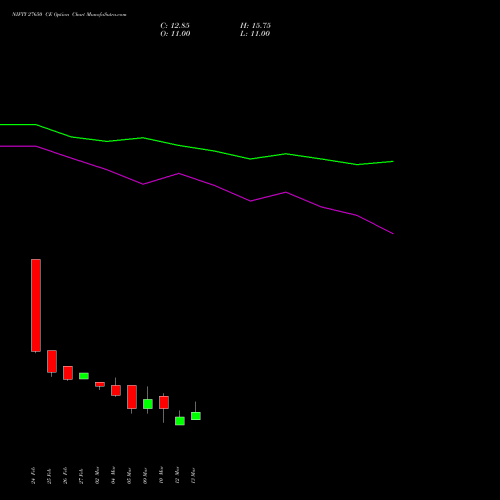This screenshot has height=500, width=500.
Task: Select the green candle for 12 Mar
Action: 180,421
